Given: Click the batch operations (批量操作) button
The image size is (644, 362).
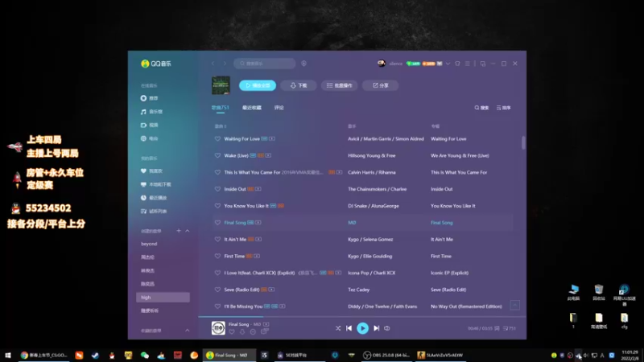Looking at the screenshot, I should coord(339,85).
